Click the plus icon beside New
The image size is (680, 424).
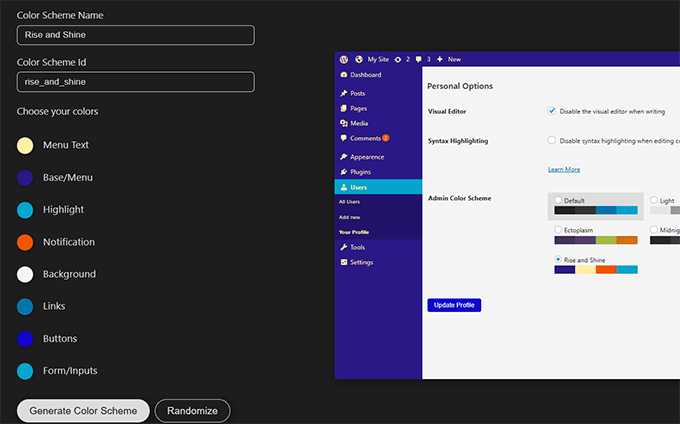pyautogui.click(x=440, y=59)
